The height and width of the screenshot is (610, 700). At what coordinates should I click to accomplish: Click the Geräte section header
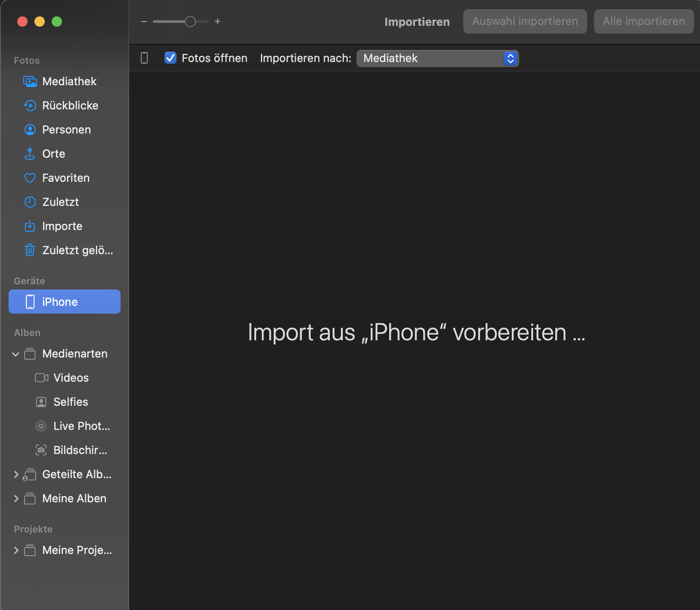[29, 281]
